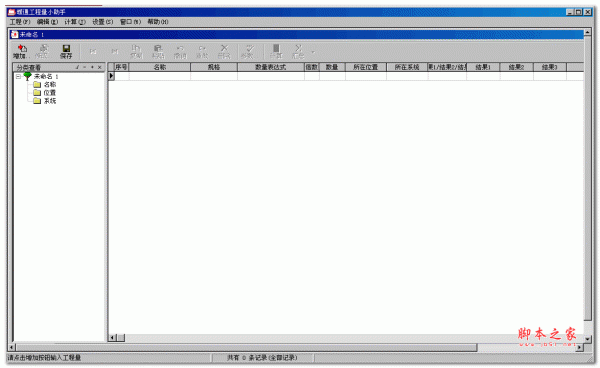Screen dimensions: 600x368
Task: Click the 规格 column header
Action: (214, 67)
